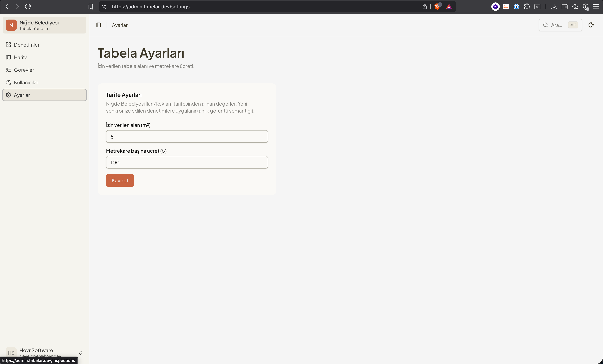This screenshot has width=603, height=364.
Task: Open Görevler in the sidebar
Action: point(44,70)
